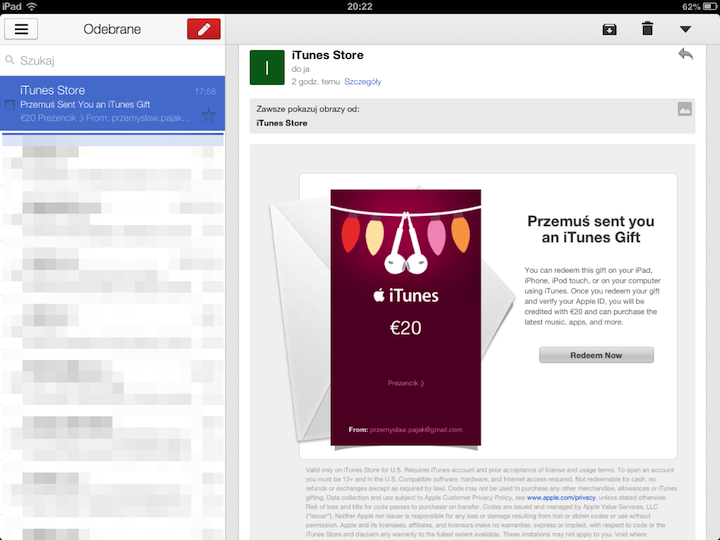Tap the 'Prezencik ;)' message on card
This screenshot has height=540, width=720.
405,383
